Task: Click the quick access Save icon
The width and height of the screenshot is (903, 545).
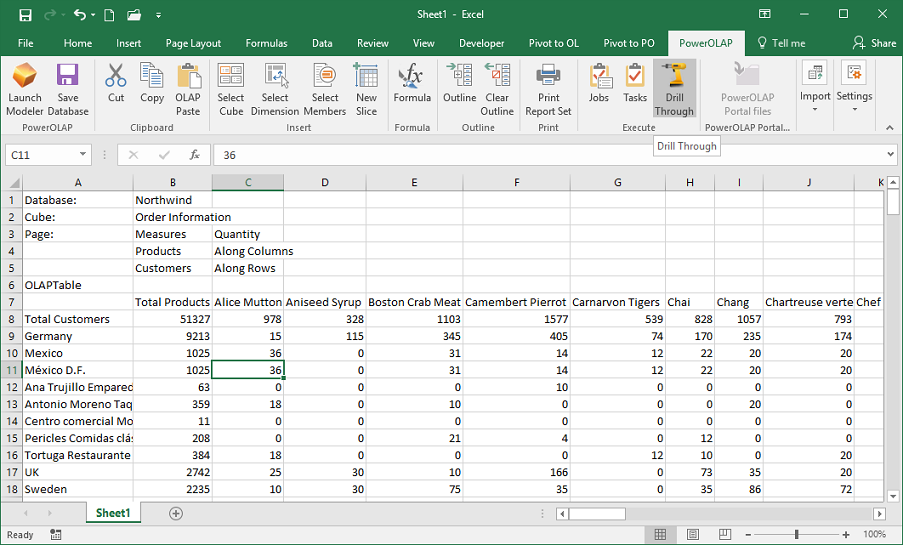Action: [x=25, y=15]
